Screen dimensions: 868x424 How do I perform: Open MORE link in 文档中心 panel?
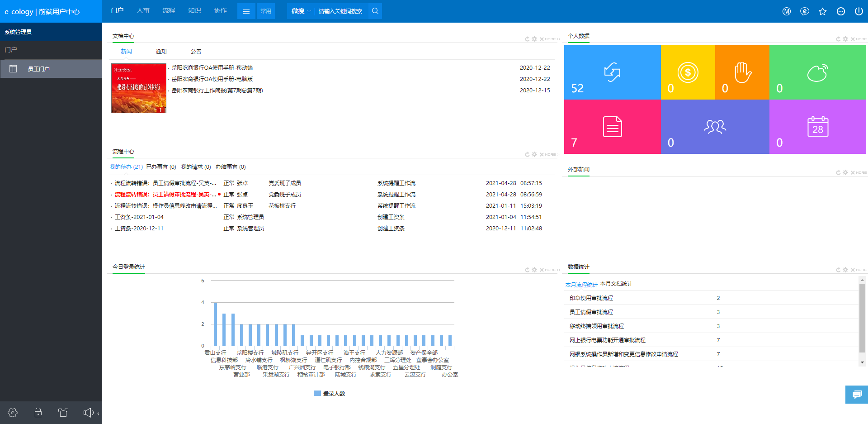[552, 39]
